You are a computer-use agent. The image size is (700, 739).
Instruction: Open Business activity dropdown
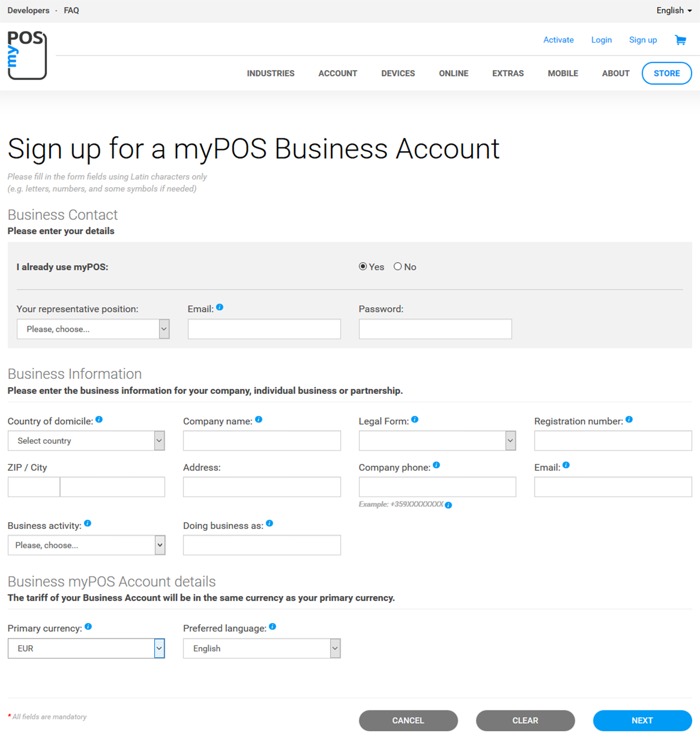[x=86, y=545]
